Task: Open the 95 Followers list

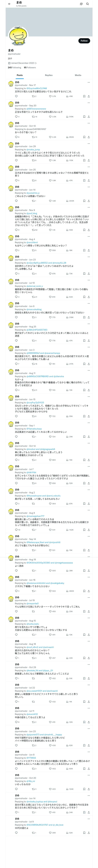Action: click(x=30, y=67)
